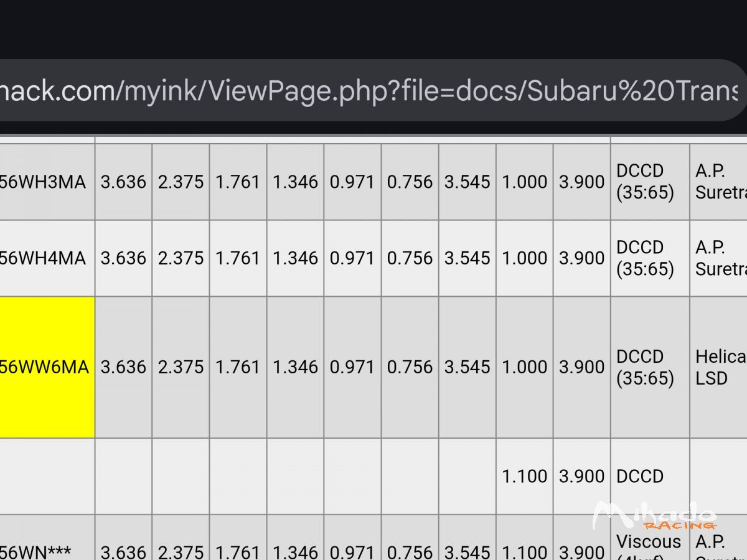Click A.P. Suretrac in the 56WH4MA row
The image size is (747, 560).
721,258
